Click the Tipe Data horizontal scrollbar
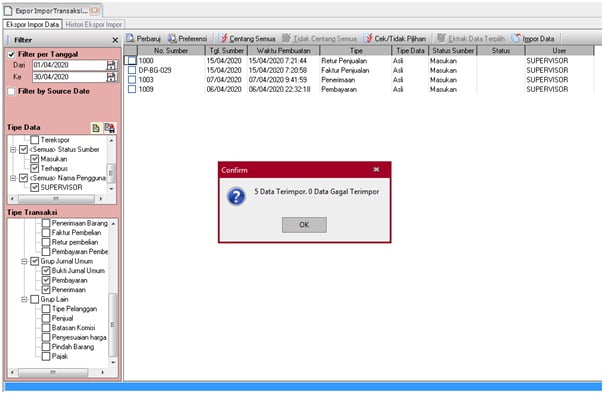Screen dimensions: 604x394 [56, 199]
